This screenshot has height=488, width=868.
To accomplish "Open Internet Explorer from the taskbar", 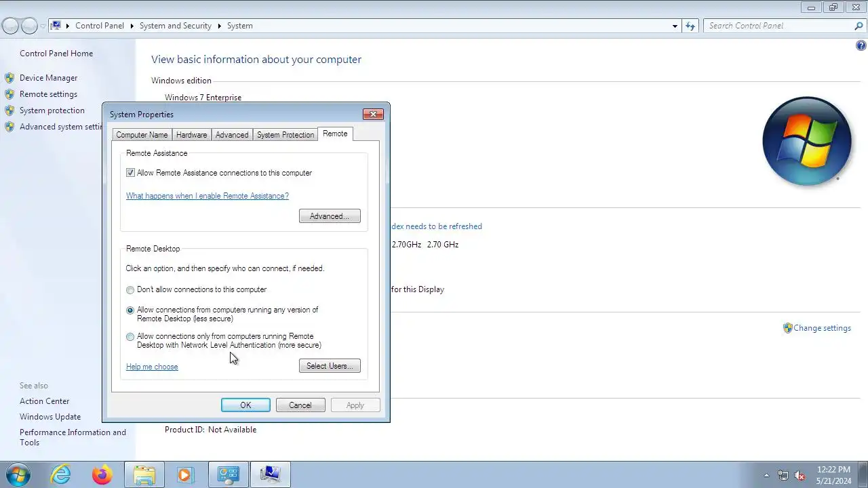I will [x=61, y=474].
